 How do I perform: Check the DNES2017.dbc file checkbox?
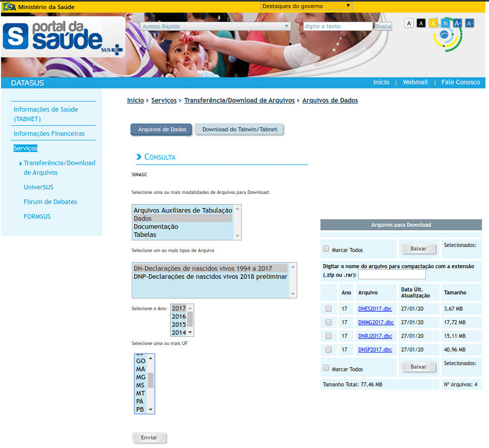point(329,309)
